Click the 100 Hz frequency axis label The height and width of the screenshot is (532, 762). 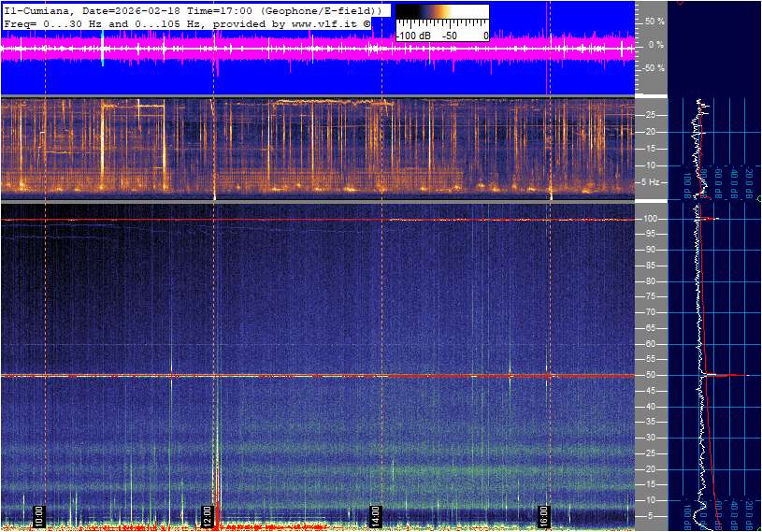coord(651,219)
